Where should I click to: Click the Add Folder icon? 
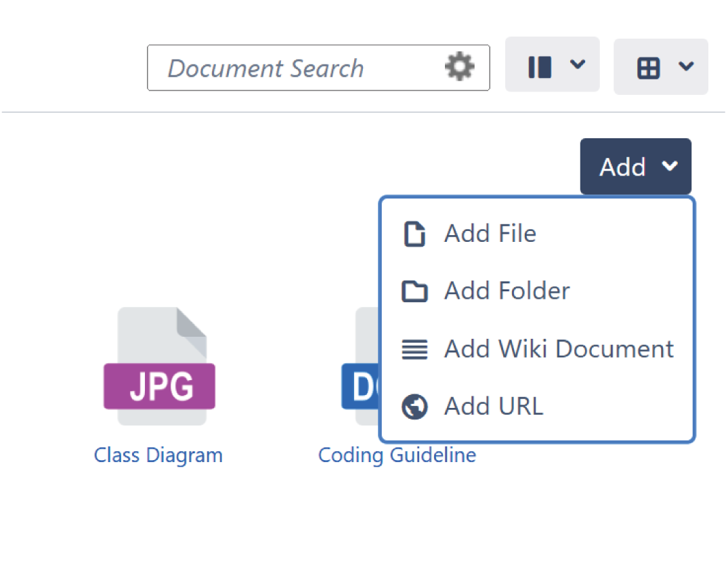coord(414,291)
